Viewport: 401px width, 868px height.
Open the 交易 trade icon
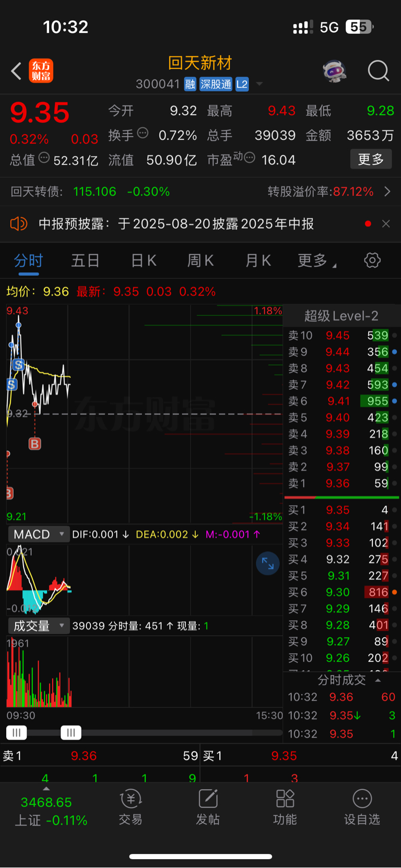[131, 807]
